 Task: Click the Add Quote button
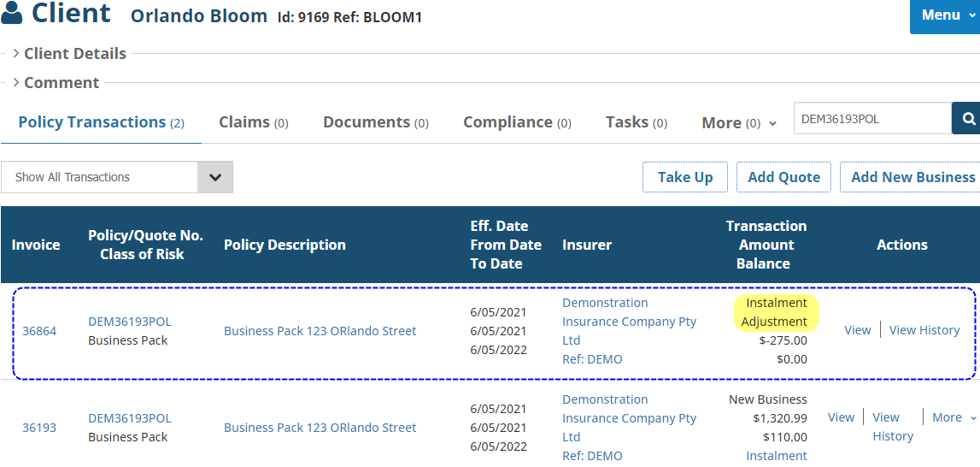783,177
